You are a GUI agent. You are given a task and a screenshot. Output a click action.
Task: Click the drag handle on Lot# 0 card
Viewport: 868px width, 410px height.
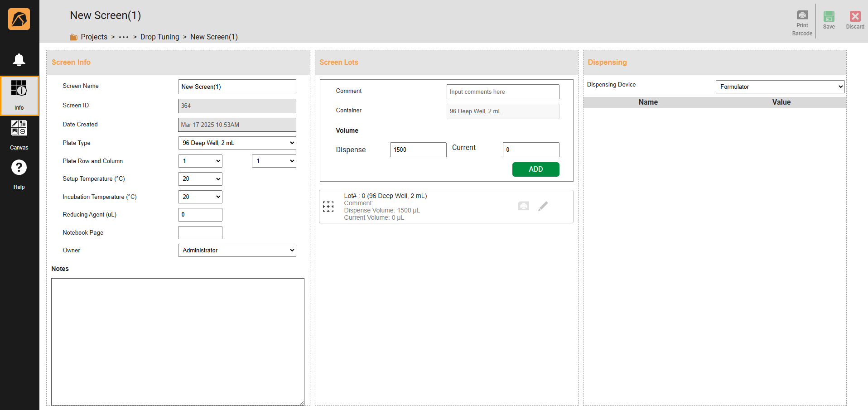coord(328,207)
